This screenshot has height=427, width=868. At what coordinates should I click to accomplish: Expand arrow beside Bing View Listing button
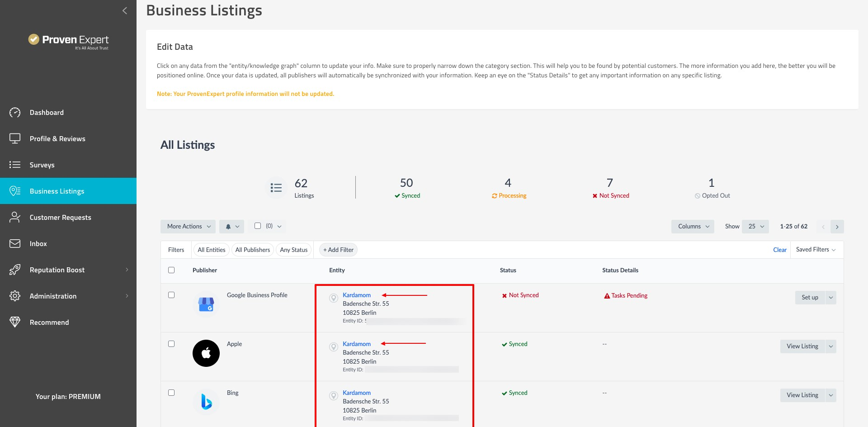[x=830, y=395]
